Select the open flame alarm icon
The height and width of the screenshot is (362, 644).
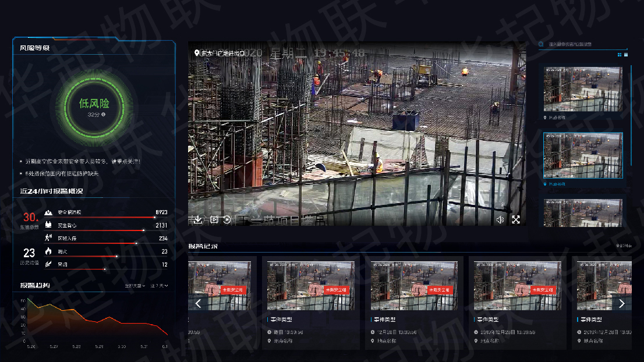[48, 251]
